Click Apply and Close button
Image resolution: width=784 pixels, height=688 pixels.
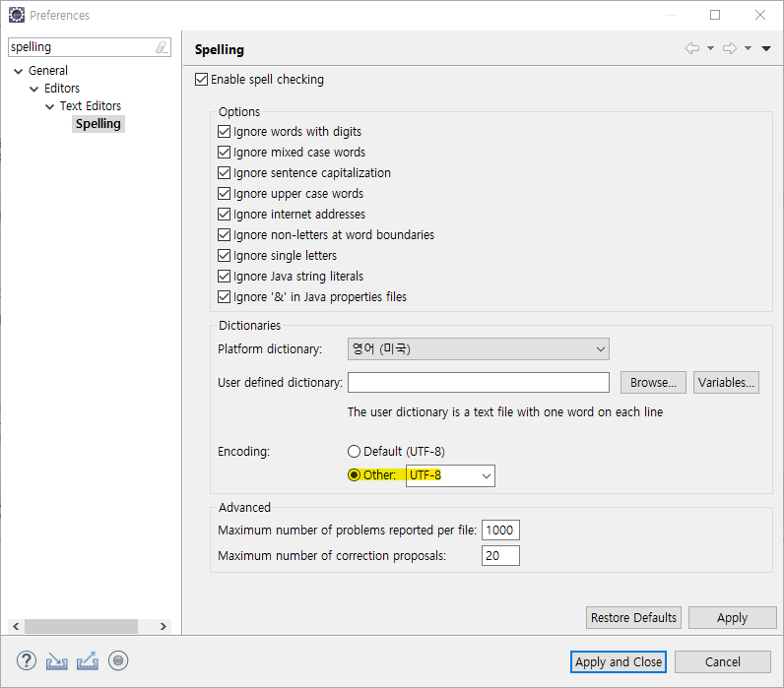coord(618,662)
